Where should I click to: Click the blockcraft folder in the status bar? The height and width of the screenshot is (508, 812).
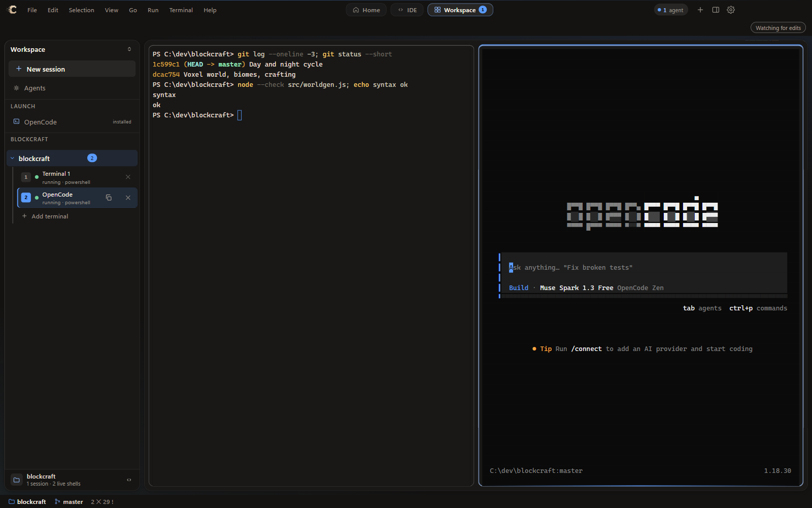click(27, 502)
